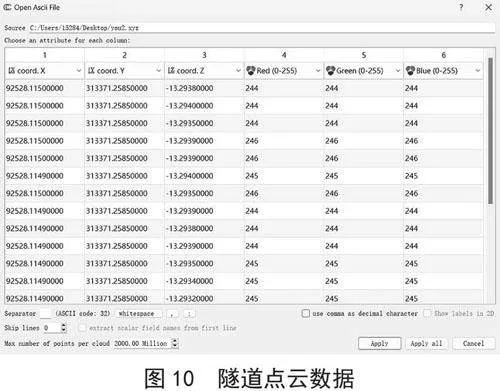Expand the Blue (0-255) attribute dropdown
Screen dimensions: 500x391
click(x=443, y=71)
